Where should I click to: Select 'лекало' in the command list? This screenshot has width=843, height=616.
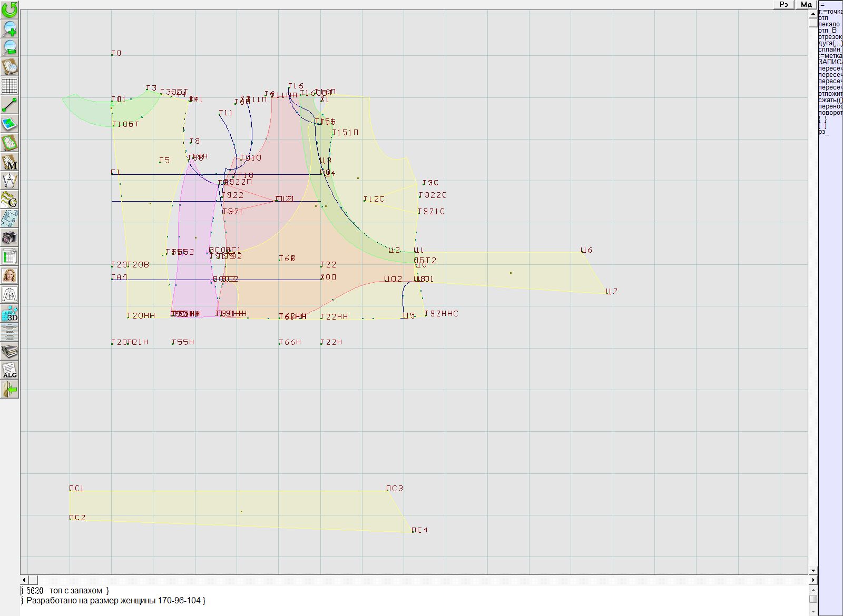coord(829,24)
